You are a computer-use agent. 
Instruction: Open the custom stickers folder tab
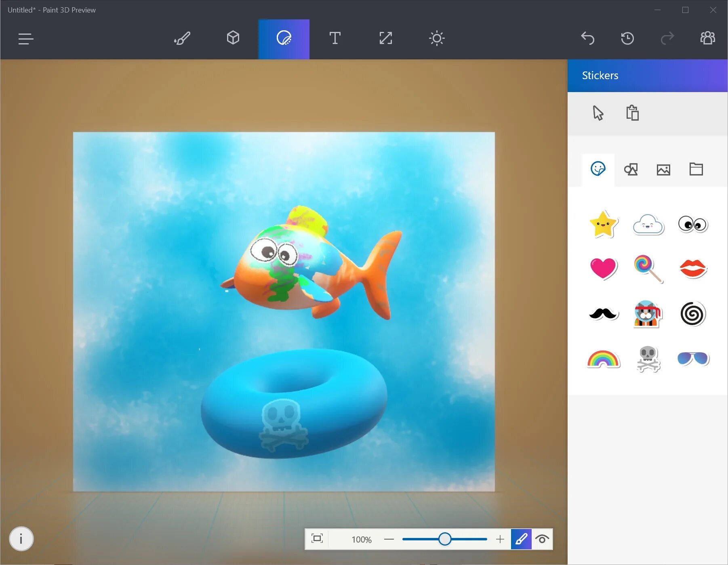pos(696,169)
